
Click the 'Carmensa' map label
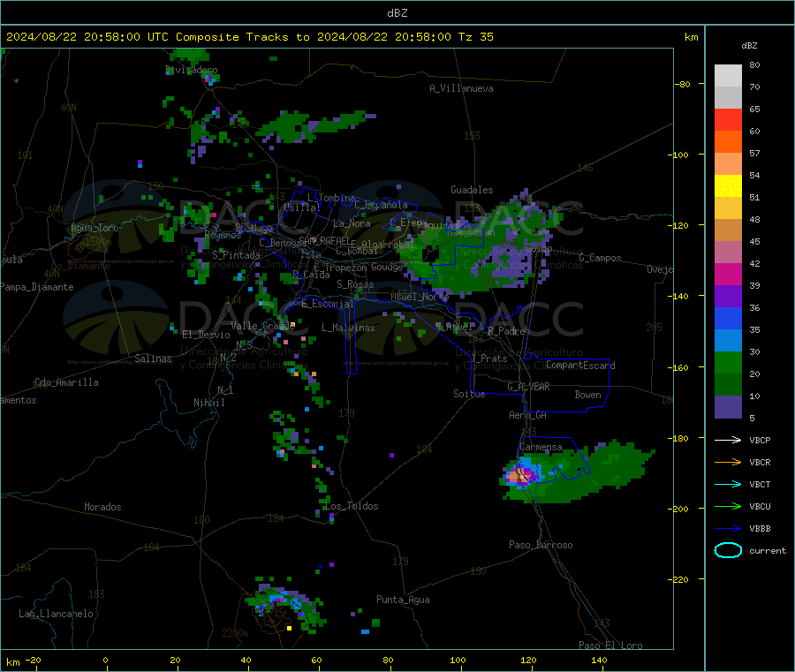pos(541,447)
